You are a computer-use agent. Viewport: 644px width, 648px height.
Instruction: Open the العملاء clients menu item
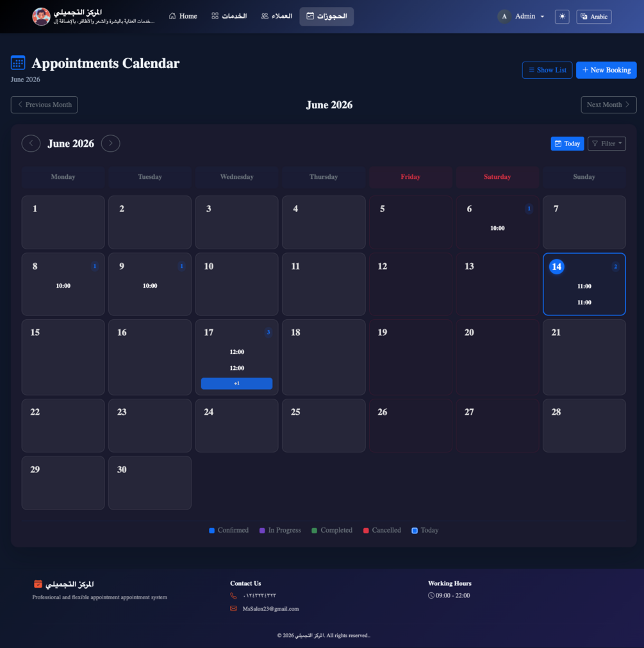[x=276, y=16]
